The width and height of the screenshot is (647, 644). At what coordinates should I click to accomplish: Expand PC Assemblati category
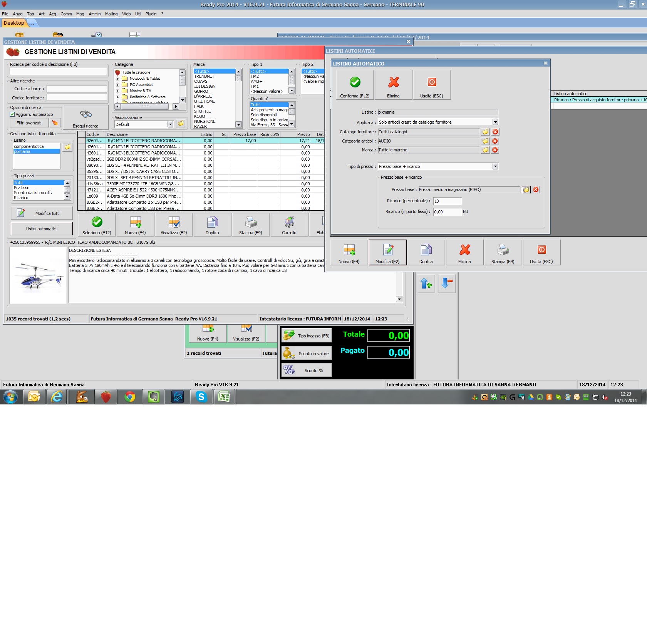[117, 85]
